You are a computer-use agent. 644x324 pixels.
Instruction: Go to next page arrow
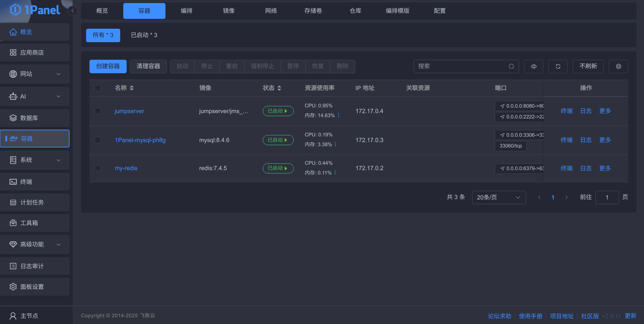pos(566,197)
